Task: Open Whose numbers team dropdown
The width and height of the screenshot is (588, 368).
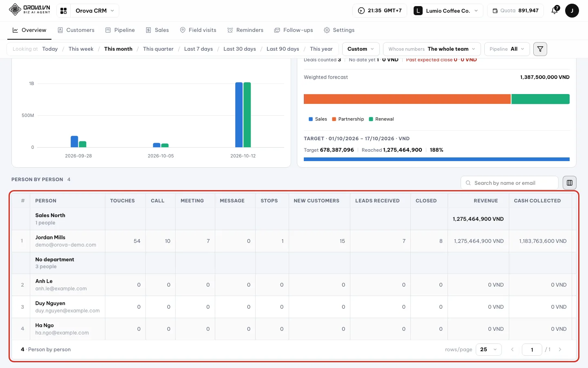Action: click(x=432, y=49)
